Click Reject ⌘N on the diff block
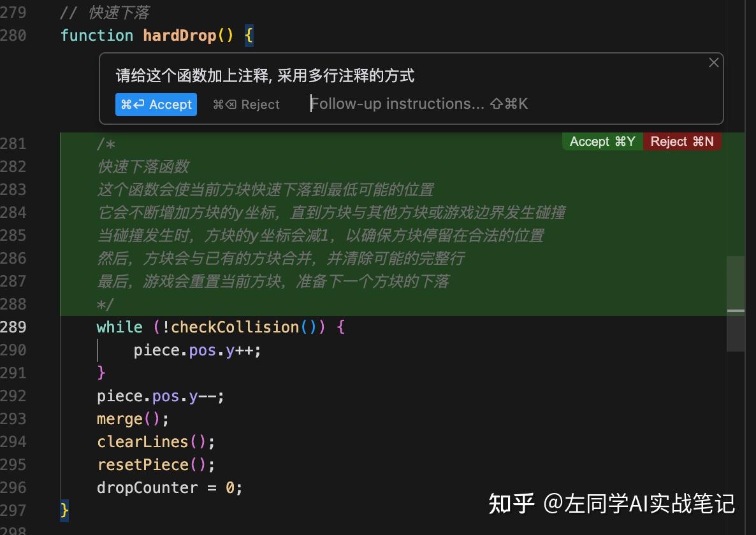The height and width of the screenshot is (535, 756). [681, 141]
